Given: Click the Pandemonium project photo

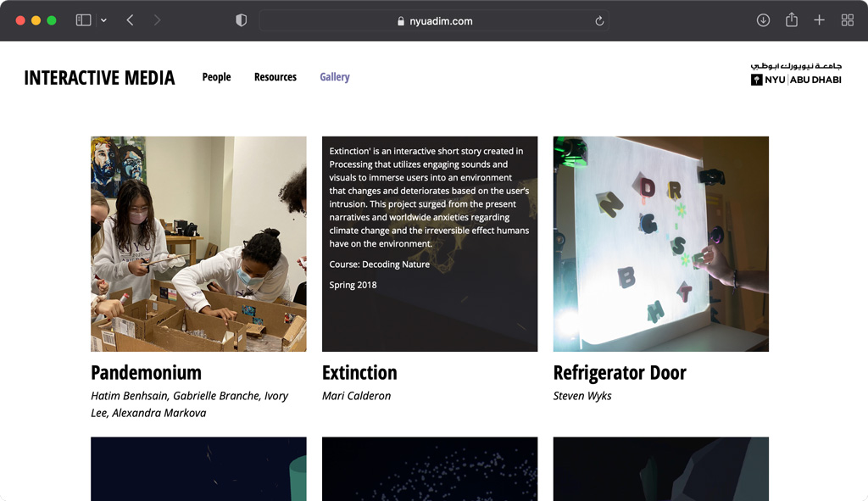Looking at the screenshot, I should point(198,243).
